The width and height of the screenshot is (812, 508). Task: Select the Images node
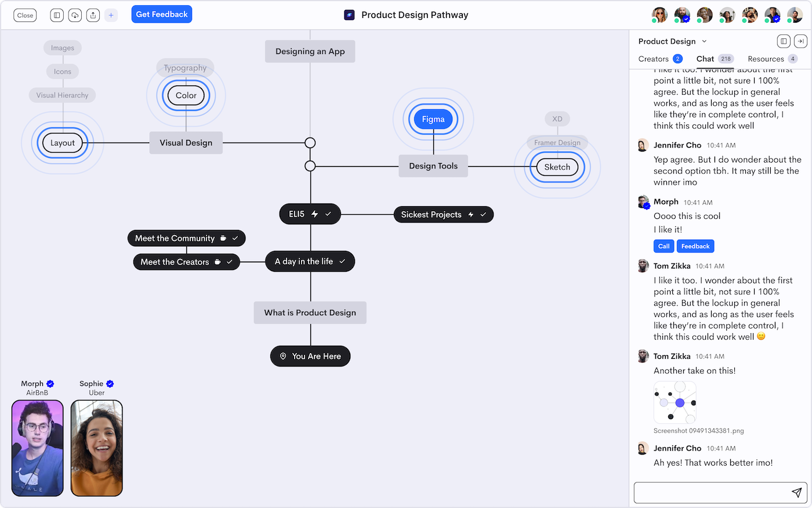(63, 48)
